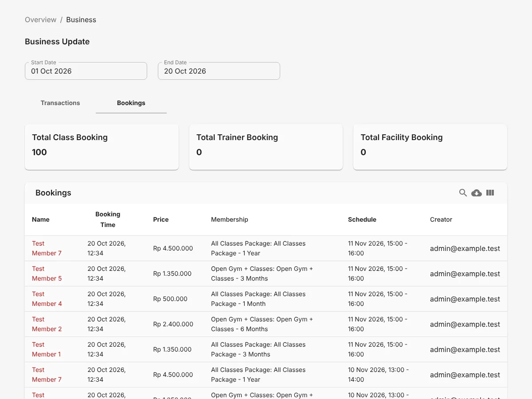Sort by the Booking Time column header
Image resolution: width=532 pixels, height=399 pixels.
coord(108,219)
